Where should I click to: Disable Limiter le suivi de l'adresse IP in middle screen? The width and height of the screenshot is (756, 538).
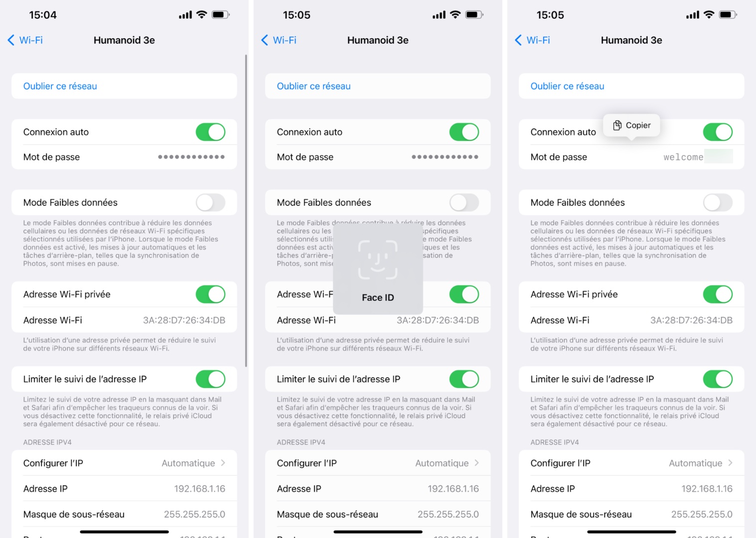point(464,379)
